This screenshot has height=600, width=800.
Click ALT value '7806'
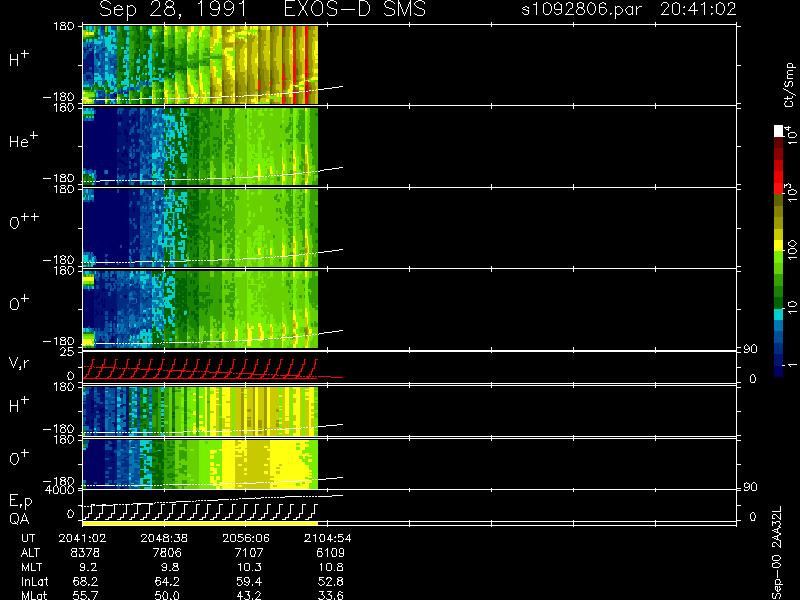(x=166, y=553)
